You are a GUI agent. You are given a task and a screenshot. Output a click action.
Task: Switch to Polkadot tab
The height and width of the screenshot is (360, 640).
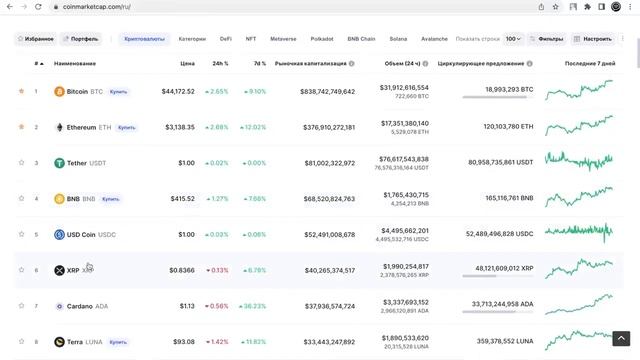pos(322,39)
